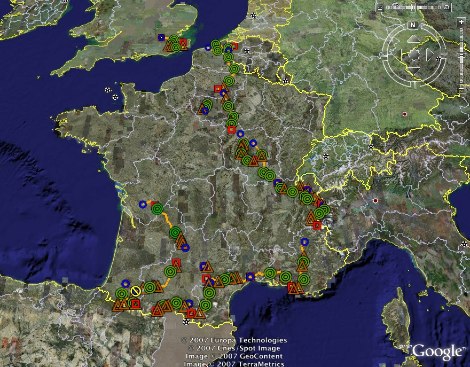Image resolution: width=470 pixels, height=367 pixels.
Task: Select the yellow no-entry marker in southwest France
Action: (135, 290)
